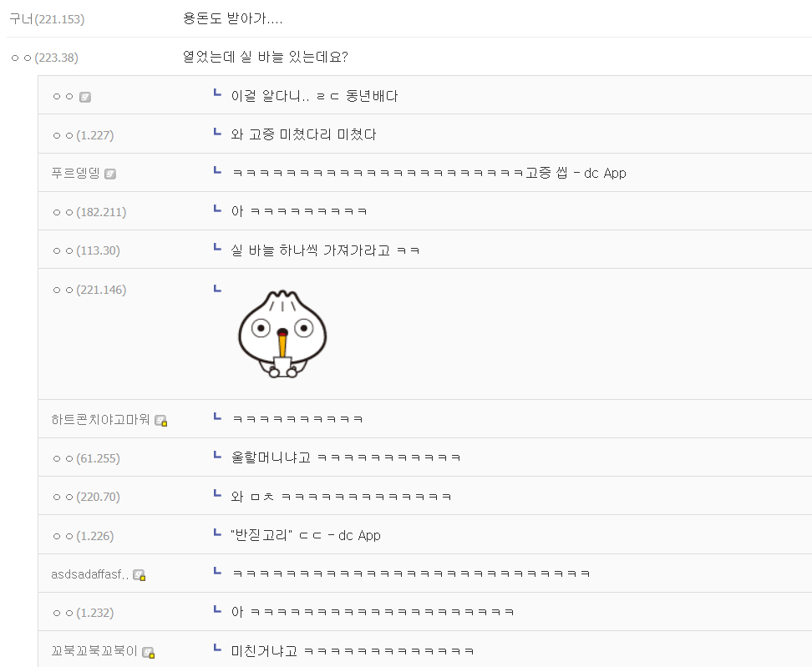Viewport: 812px width, 667px height.
Task: Click the long ㅋㅋㅋ reply by asdsadaffasf..
Action: tap(411, 574)
